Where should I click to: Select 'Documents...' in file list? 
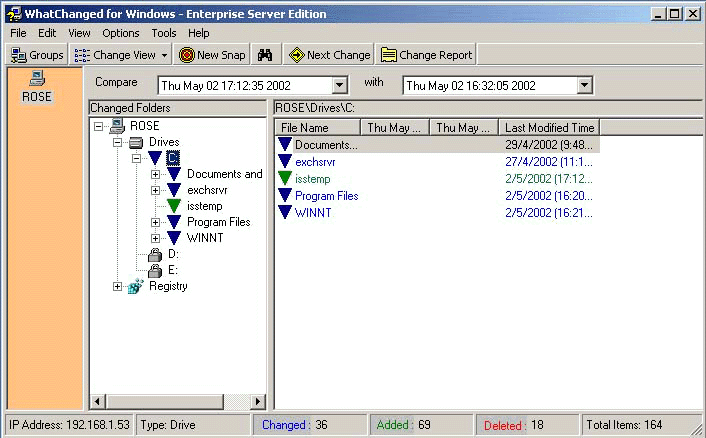tap(326, 145)
